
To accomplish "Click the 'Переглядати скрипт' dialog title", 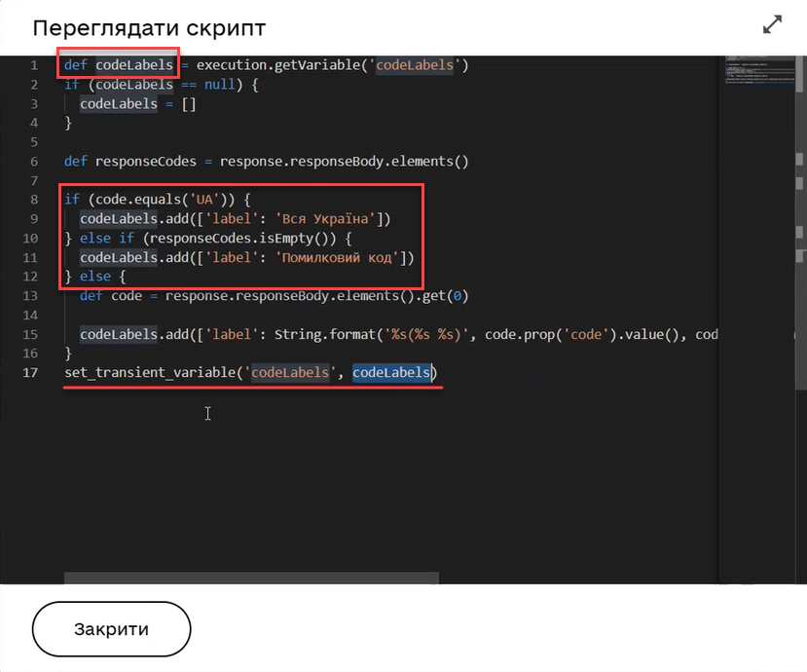I will coord(149,28).
